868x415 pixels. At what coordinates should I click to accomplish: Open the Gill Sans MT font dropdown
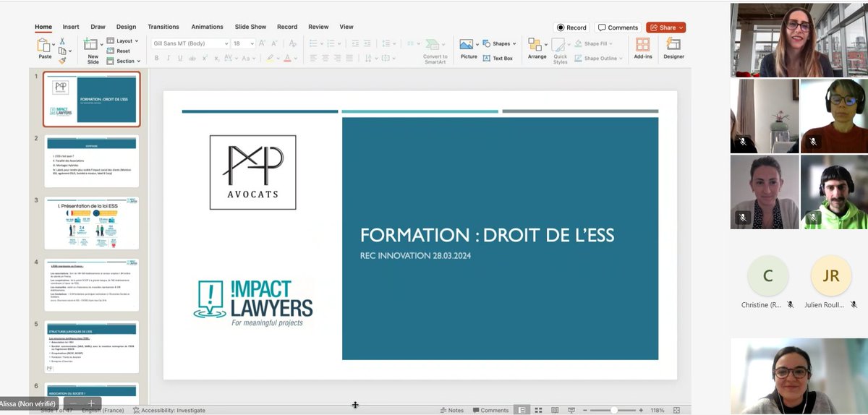226,44
